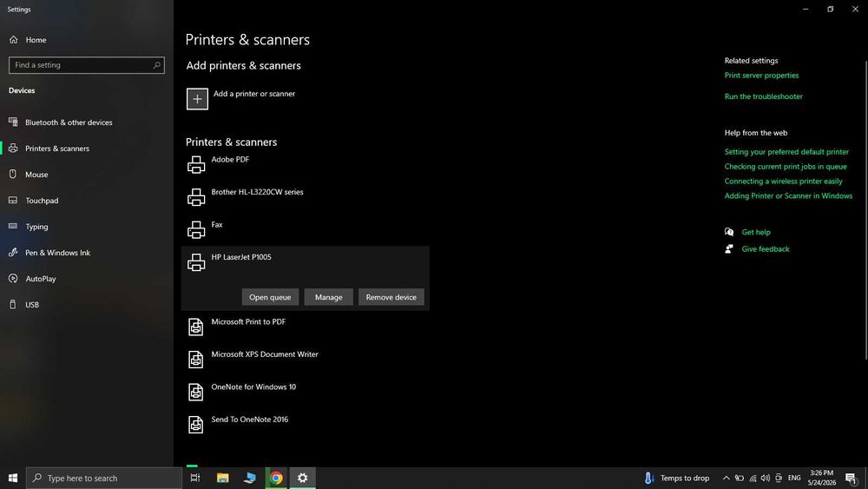Click the Remove device button
Image resolution: width=868 pixels, height=489 pixels.
391,297
